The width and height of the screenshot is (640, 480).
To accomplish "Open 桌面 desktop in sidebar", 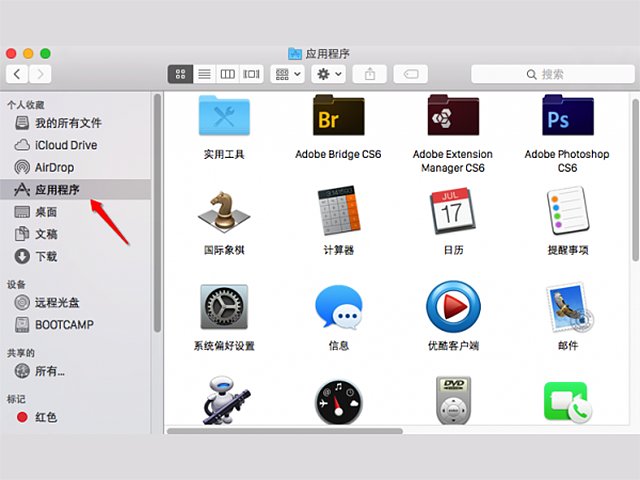I will [76, 212].
